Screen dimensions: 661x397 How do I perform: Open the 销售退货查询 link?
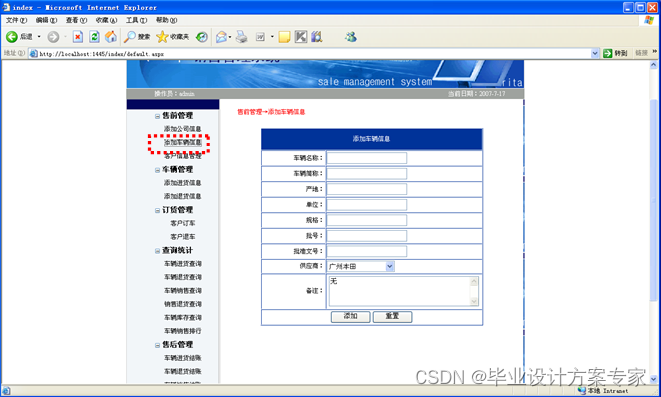183,304
